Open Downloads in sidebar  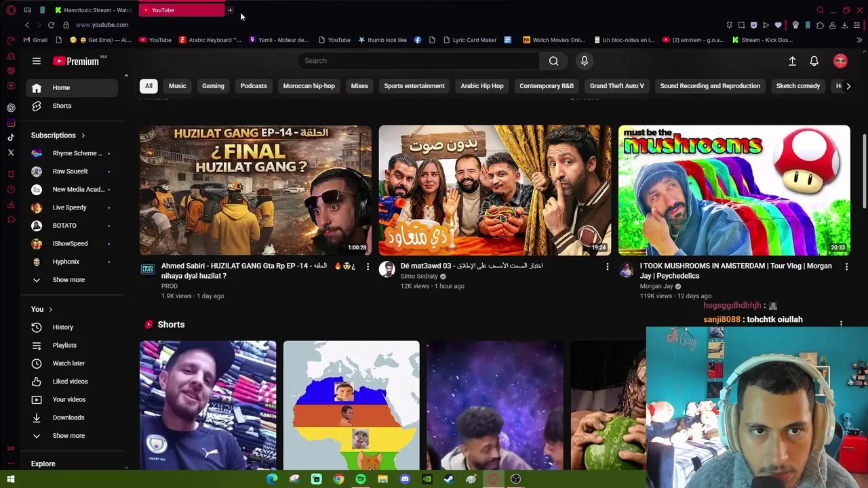[x=73, y=418]
